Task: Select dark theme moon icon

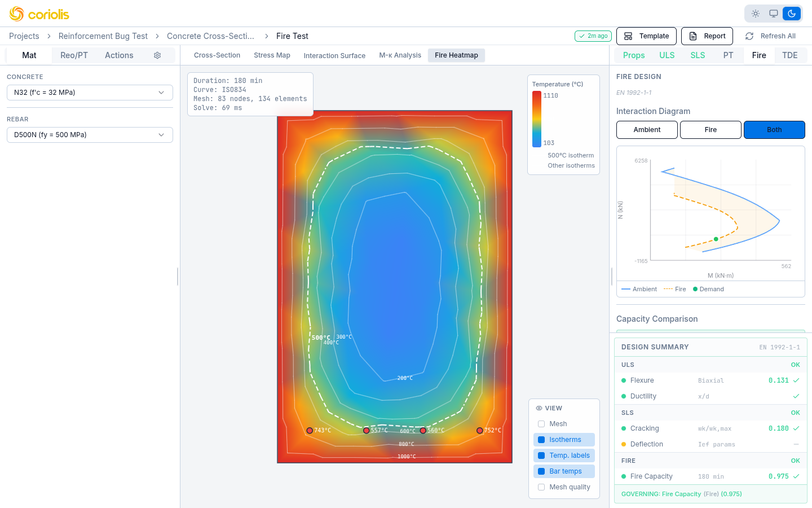Action: coord(792,14)
